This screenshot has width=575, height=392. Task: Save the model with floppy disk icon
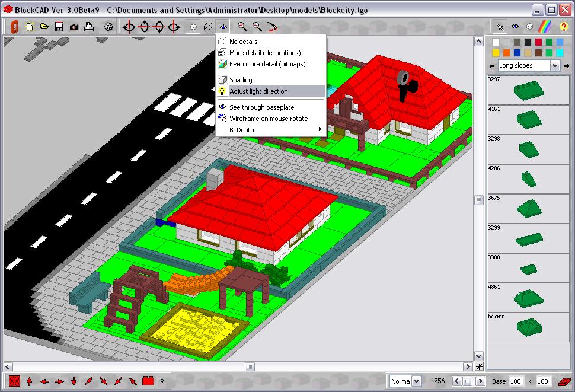(x=59, y=27)
